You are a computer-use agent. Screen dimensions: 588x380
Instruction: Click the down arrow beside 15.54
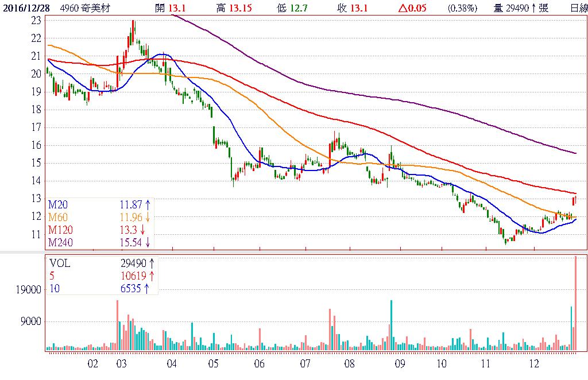pos(147,242)
